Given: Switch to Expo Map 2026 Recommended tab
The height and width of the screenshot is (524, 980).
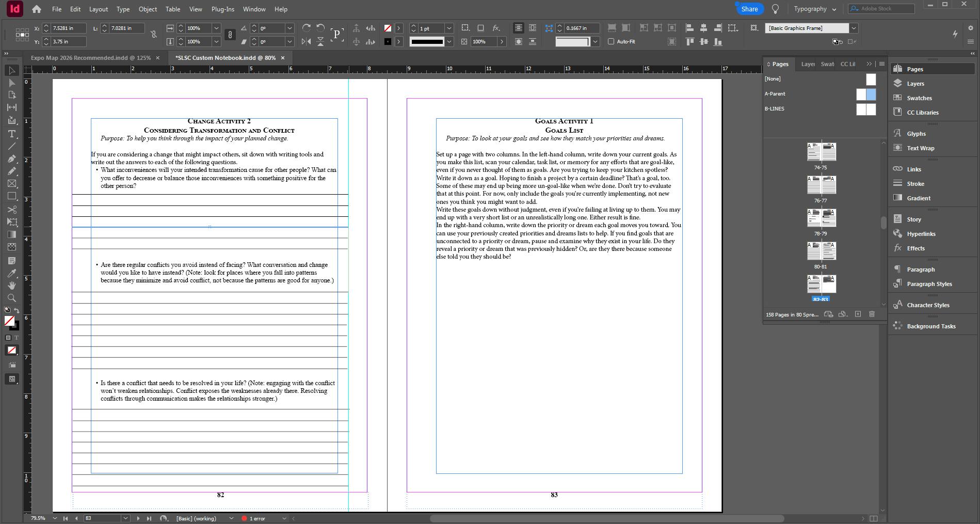Looking at the screenshot, I should (x=90, y=58).
